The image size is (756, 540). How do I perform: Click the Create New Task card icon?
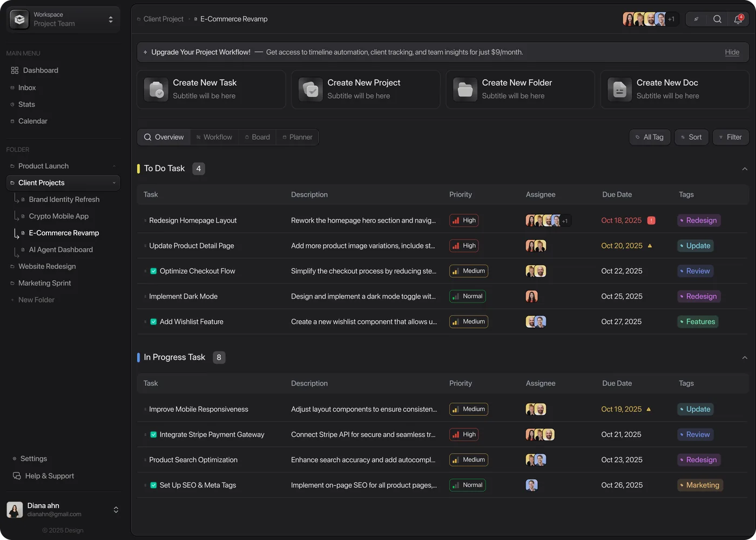pyautogui.click(x=156, y=89)
